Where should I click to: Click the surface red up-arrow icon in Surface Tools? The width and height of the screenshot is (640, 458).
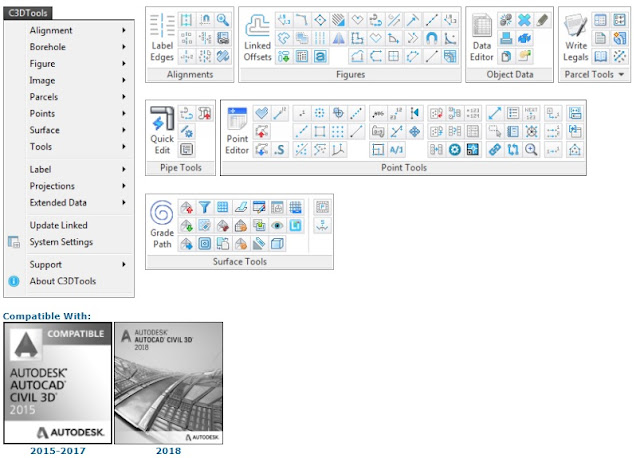tap(187, 207)
